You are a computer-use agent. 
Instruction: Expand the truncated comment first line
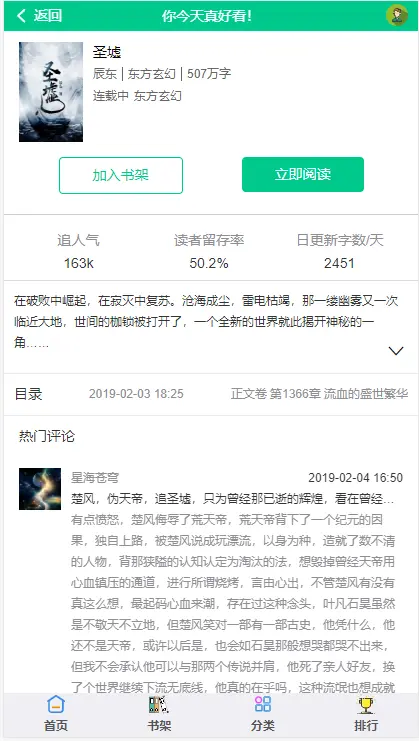coord(232,499)
